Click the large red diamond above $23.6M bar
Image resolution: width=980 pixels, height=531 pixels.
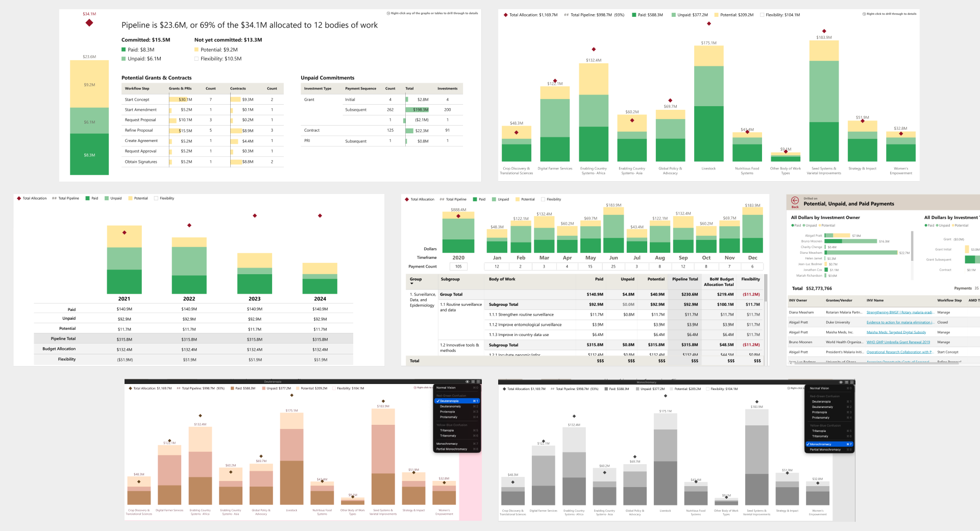[x=89, y=23]
